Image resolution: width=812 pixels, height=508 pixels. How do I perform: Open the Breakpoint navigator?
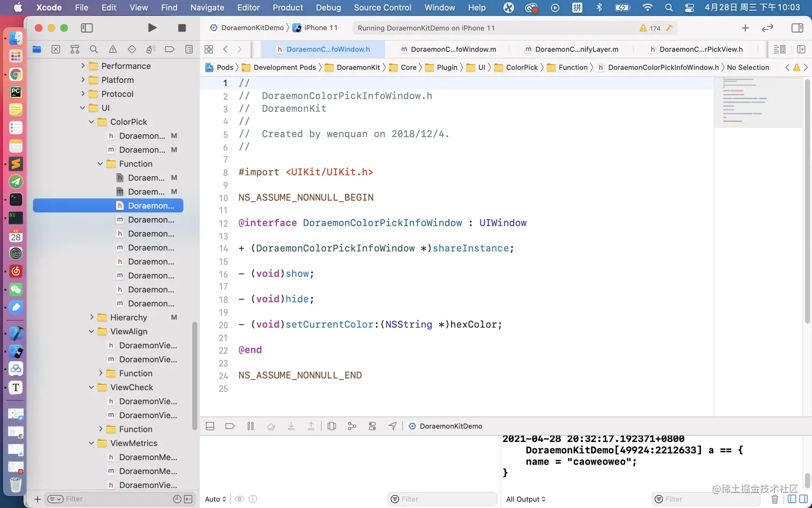coord(170,49)
